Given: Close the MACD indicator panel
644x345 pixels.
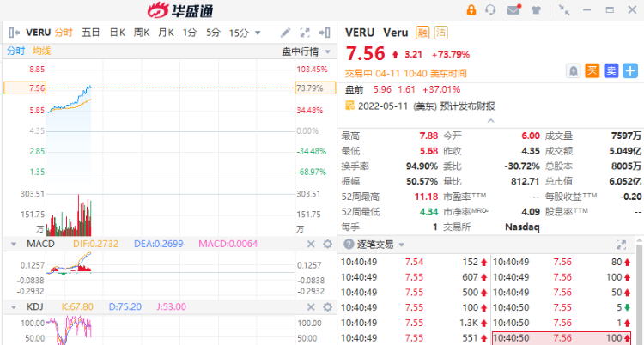Looking at the screenshot, I should [x=312, y=245].
